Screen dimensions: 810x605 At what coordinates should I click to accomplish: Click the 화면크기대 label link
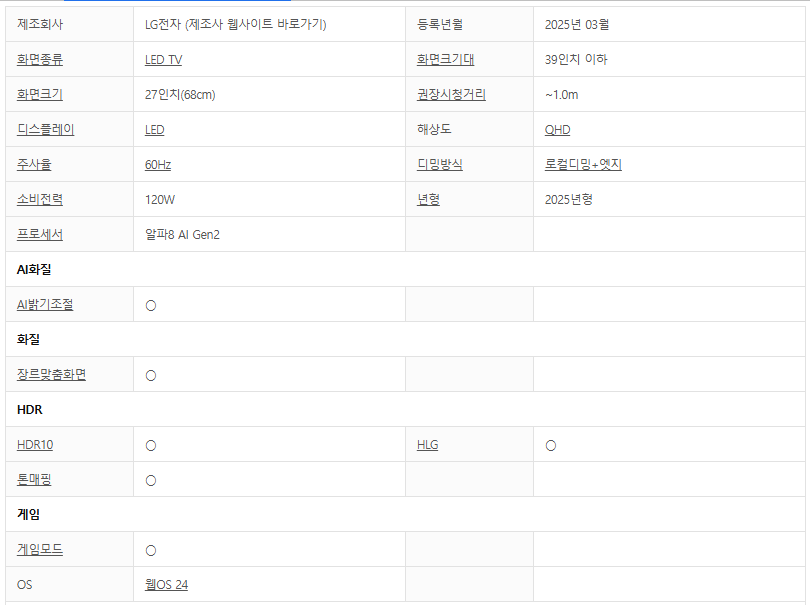[445, 60]
